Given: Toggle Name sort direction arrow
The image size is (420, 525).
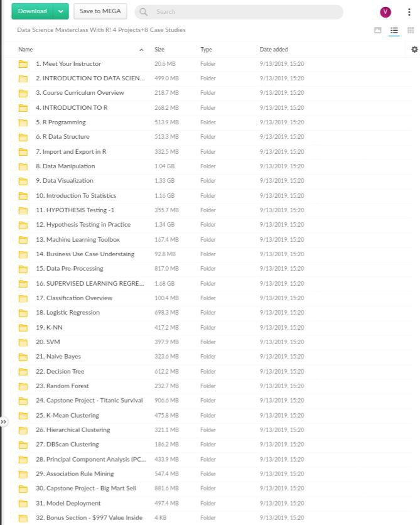Looking at the screenshot, I should pos(141,50).
